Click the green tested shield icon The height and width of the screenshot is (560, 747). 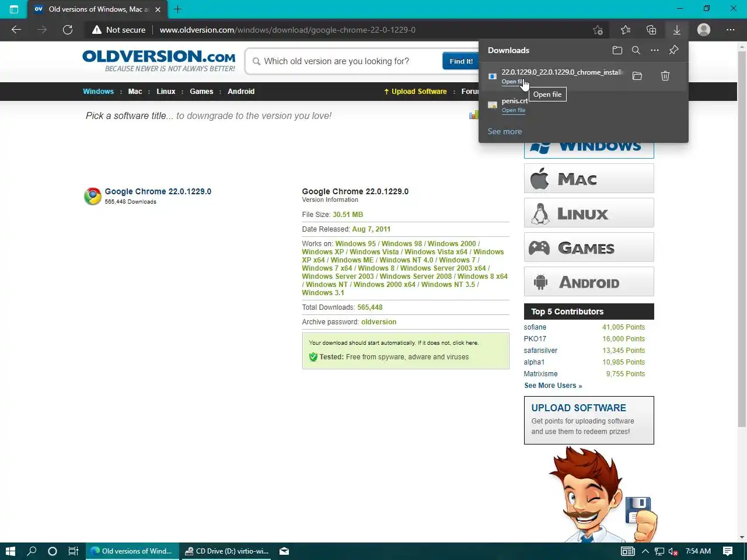[313, 357]
